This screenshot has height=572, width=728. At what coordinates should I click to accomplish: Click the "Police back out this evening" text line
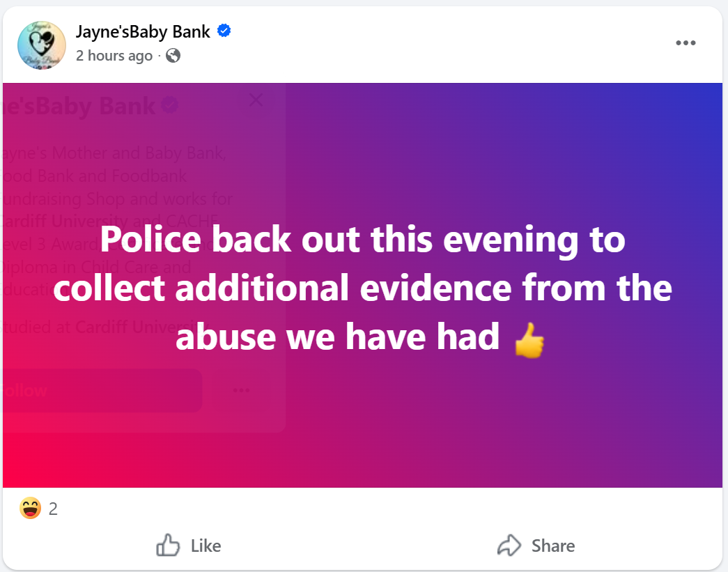pos(362,240)
